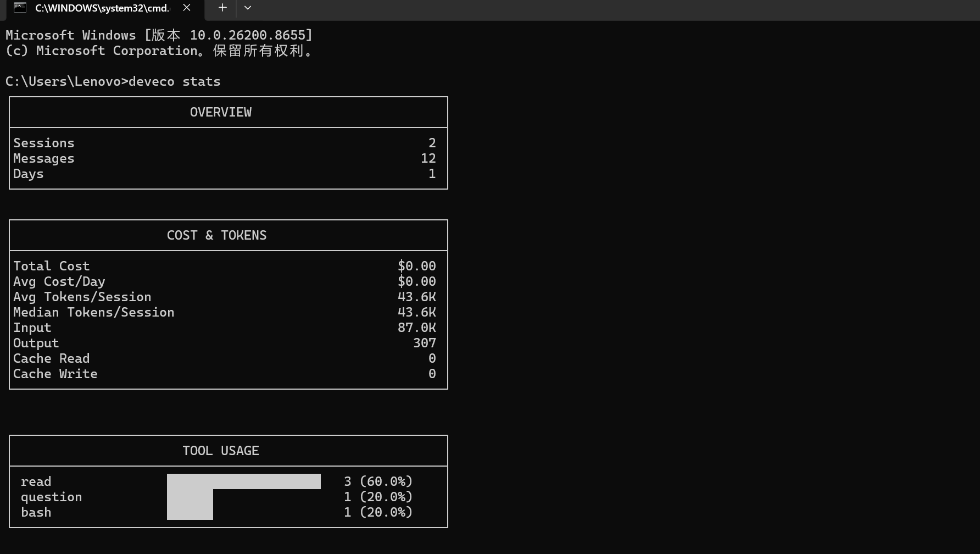This screenshot has width=980, height=554.
Task: Click the Output value 307
Action: [x=425, y=343]
